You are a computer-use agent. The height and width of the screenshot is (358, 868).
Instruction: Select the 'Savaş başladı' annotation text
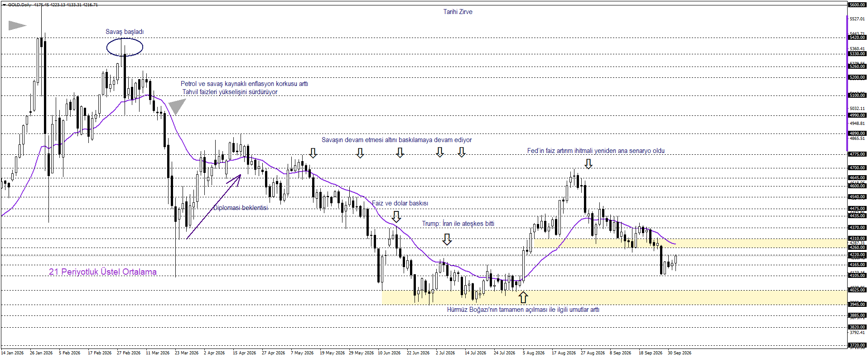pos(125,32)
